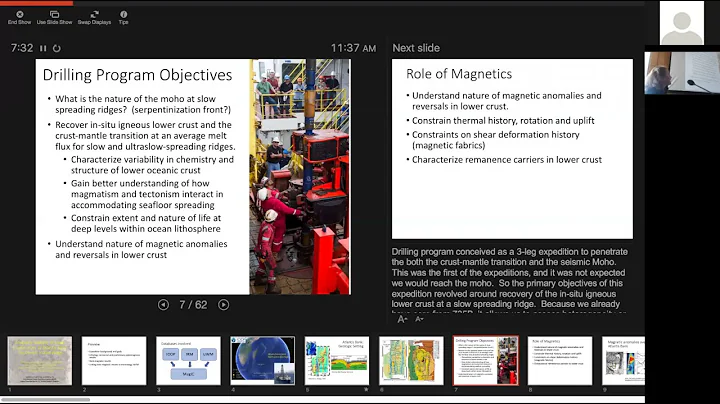This screenshot has height=404, width=720.
Task: Reset the timer with circular arrow
Action: tap(56, 48)
